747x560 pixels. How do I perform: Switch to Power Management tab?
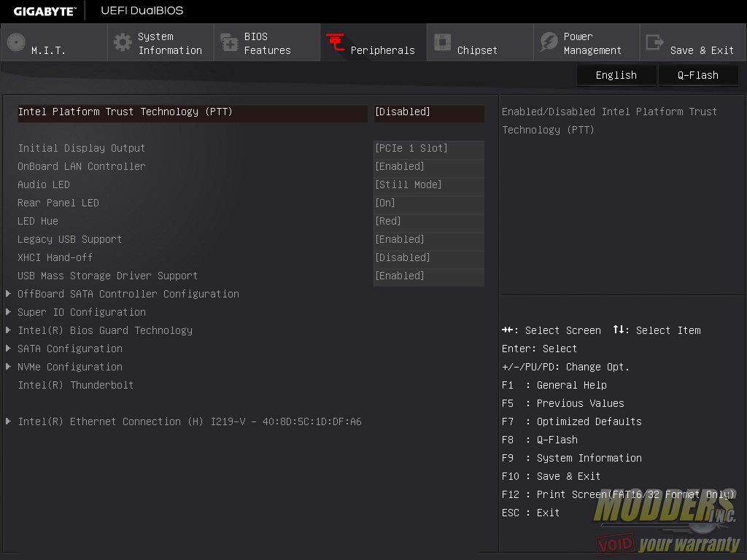tap(587, 42)
